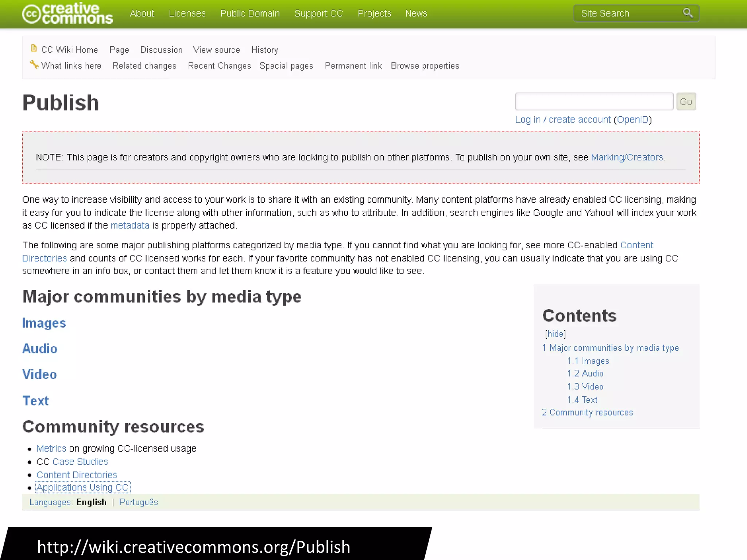This screenshot has width=747, height=560.
Task: Open the Permanent link
Action: pos(353,66)
